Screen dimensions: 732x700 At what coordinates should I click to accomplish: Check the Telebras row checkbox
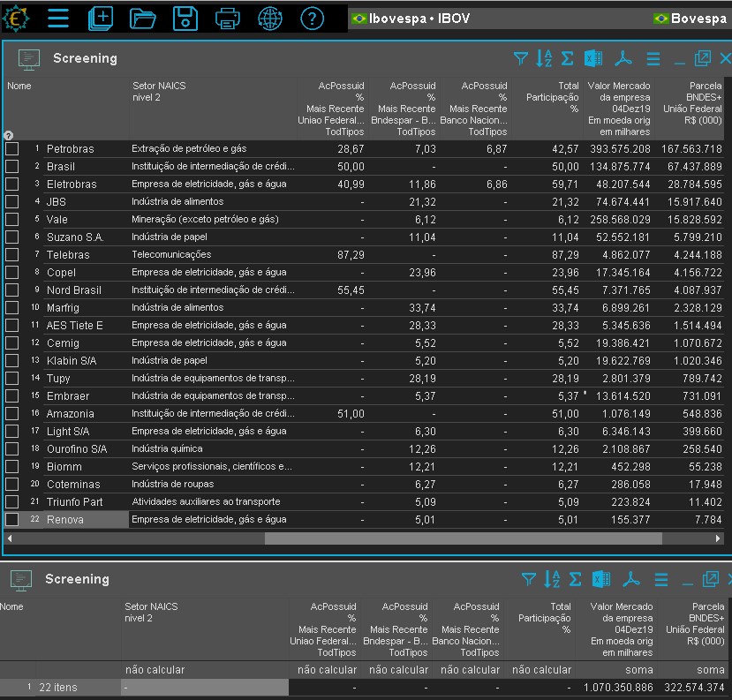[12, 255]
